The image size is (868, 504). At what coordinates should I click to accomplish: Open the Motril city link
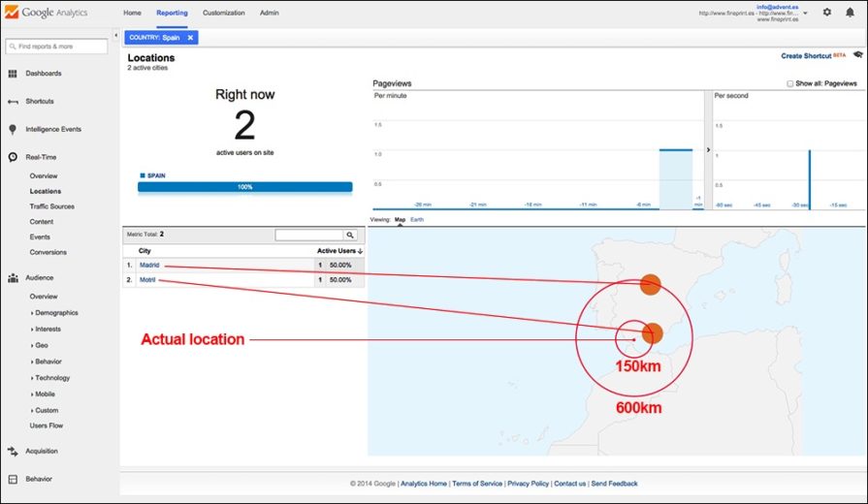147,280
